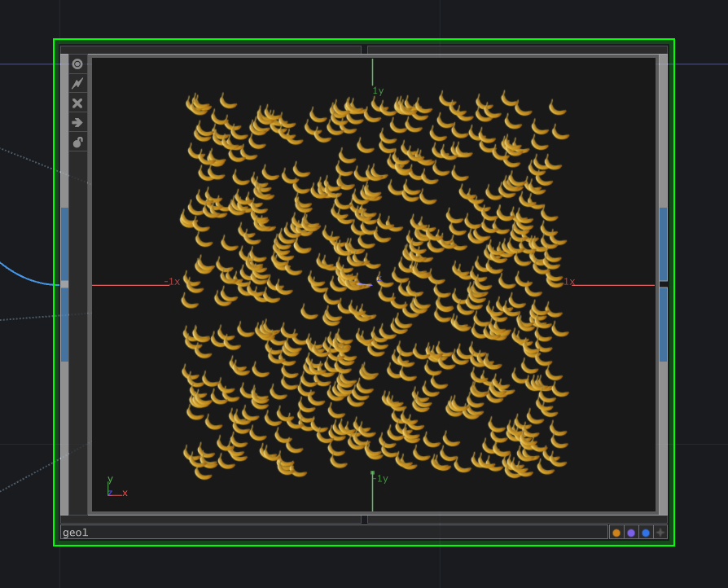The image size is (728, 588).
Task: Toggle the padlock lock flag
Action: coord(77,142)
